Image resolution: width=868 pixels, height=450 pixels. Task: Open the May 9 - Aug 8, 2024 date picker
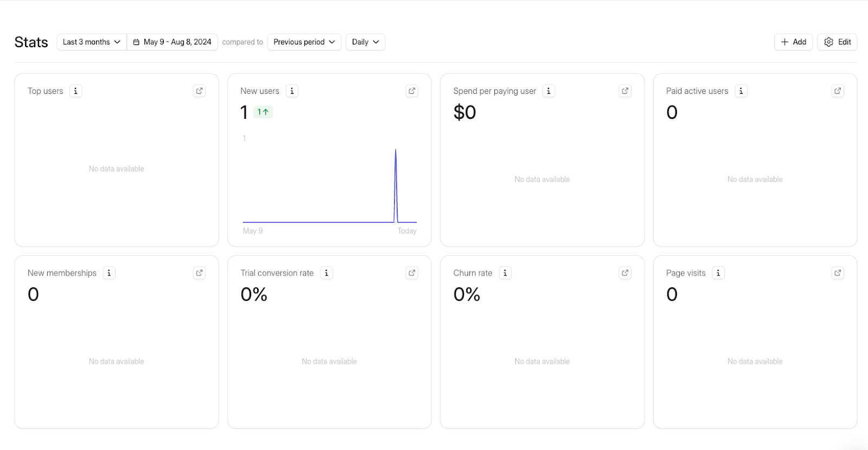tap(173, 42)
